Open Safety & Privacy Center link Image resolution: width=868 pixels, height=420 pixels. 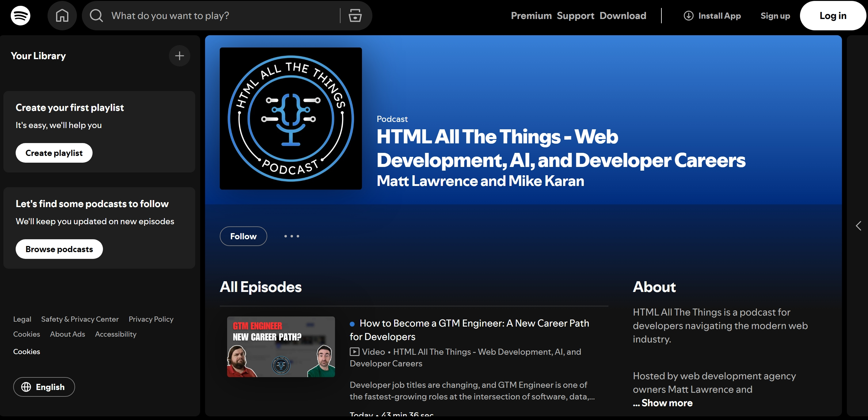pyautogui.click(x=80, y=319)
